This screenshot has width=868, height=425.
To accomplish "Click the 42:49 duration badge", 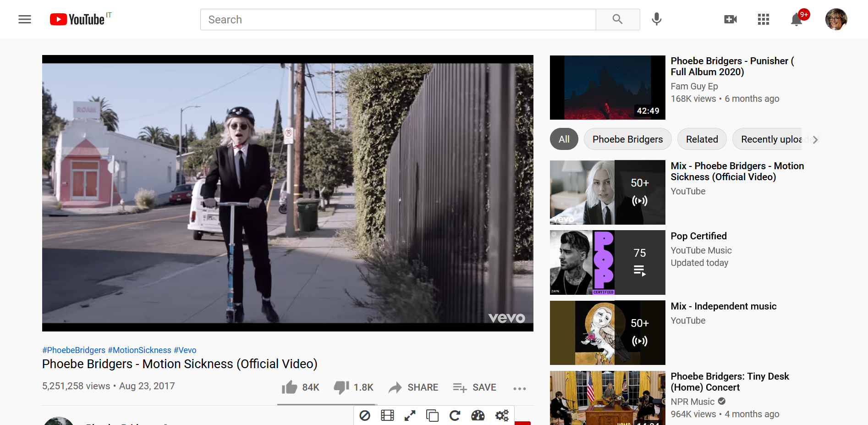I will [648, 111].
